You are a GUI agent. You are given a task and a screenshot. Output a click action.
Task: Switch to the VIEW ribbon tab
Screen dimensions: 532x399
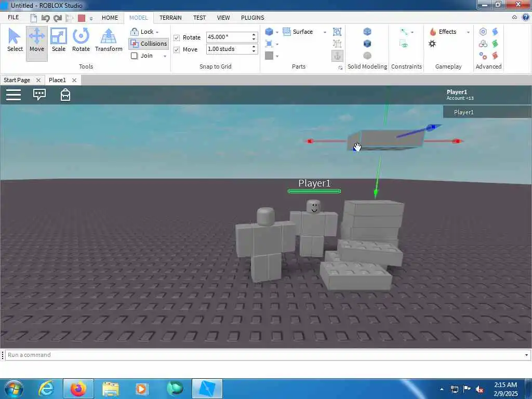223,18
